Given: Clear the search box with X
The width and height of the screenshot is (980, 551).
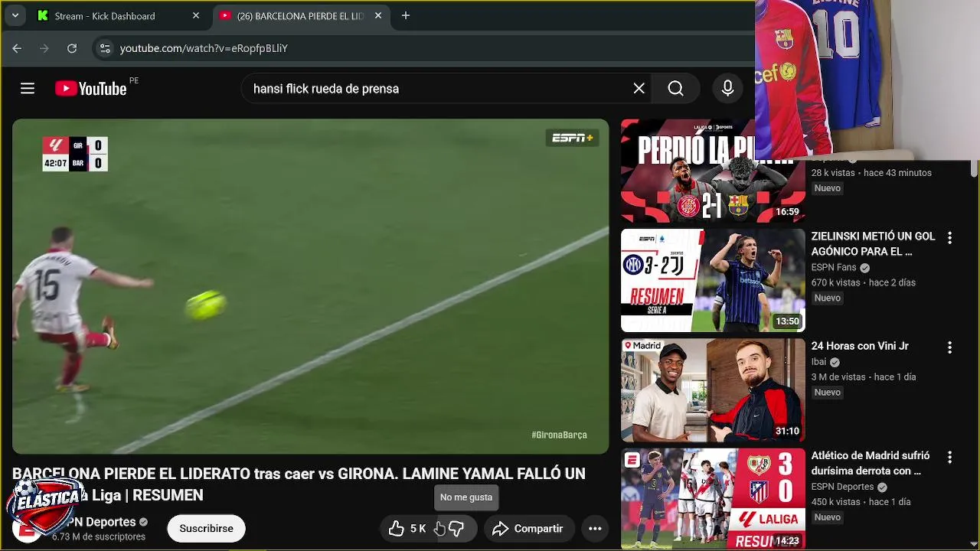Looking at the screenshot, I should point(639,89).
